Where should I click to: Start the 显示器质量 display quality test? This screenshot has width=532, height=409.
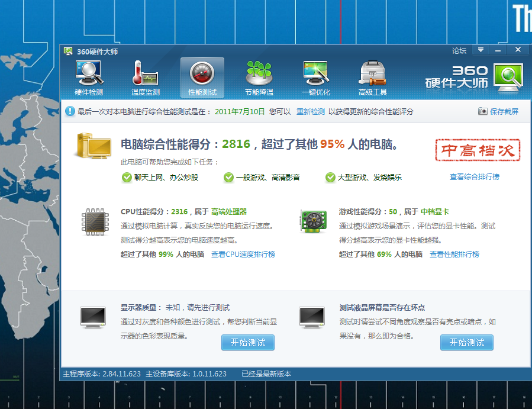click(x=248, y=343)
